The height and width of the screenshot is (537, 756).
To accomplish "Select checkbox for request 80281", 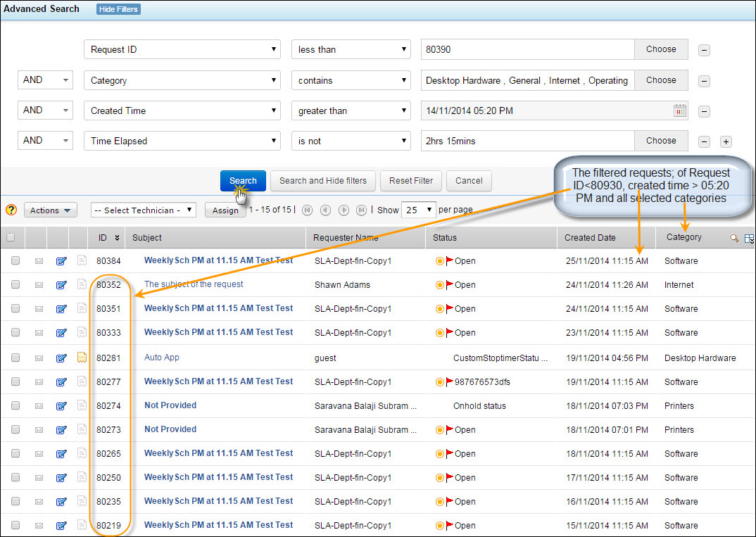I will (x=15, y=358).
